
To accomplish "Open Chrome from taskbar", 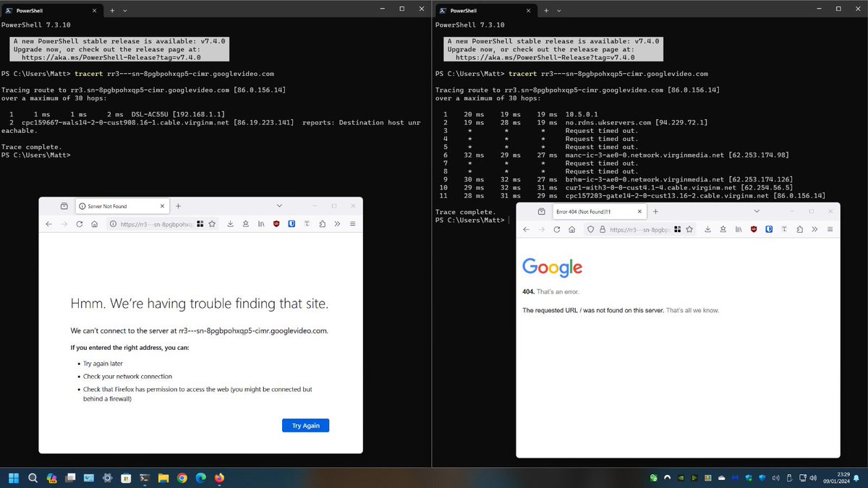I will coord(182,478).
